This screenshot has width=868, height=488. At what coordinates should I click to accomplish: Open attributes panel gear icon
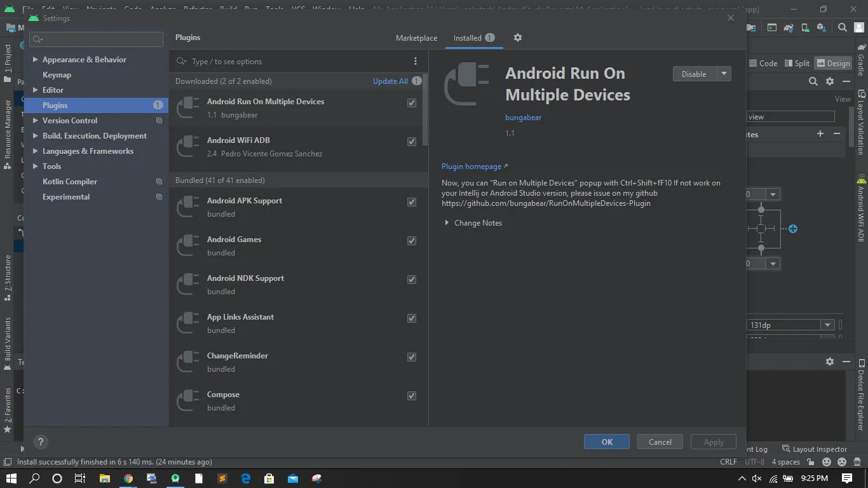[x=830, y=81]
